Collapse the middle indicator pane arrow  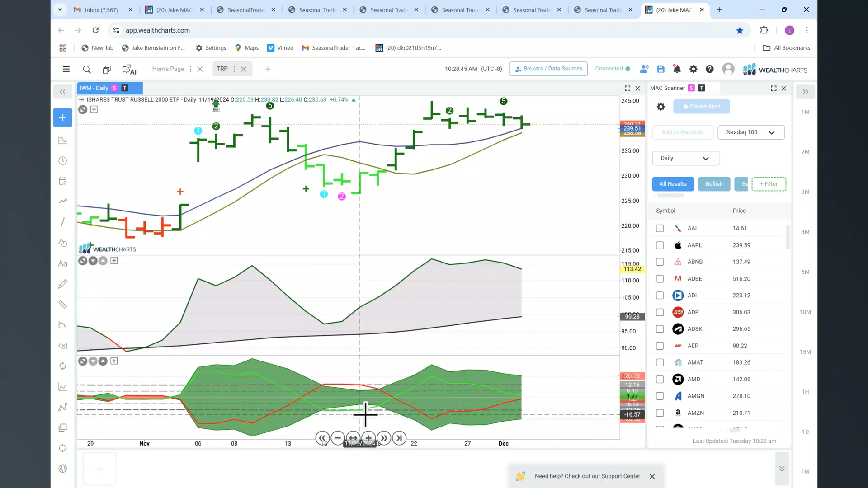pyautogui.click(x=93, y=261)
